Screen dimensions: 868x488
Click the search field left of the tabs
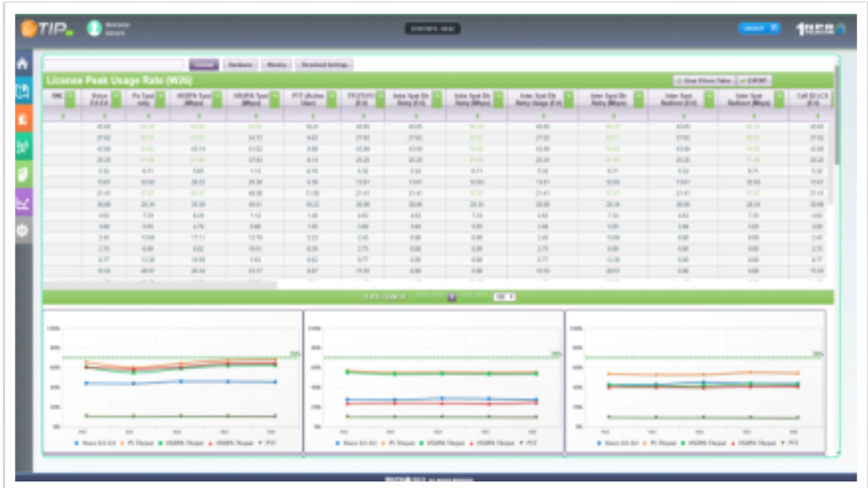coord(114,65)
